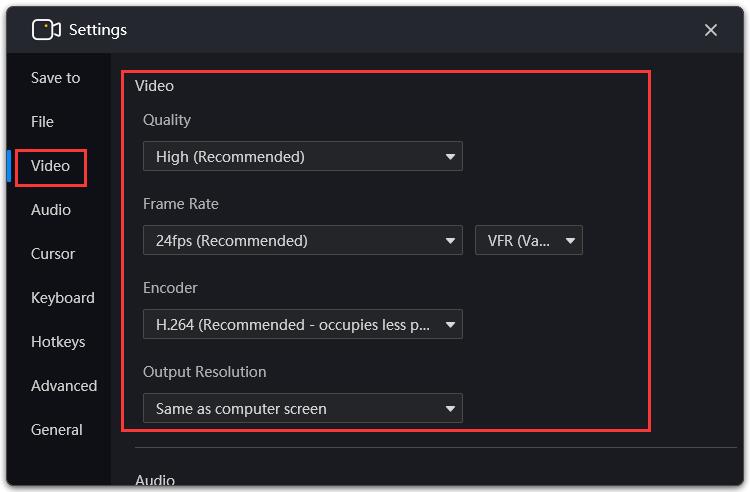Expand the H.264 Encoder dropdown

(303, 324)
